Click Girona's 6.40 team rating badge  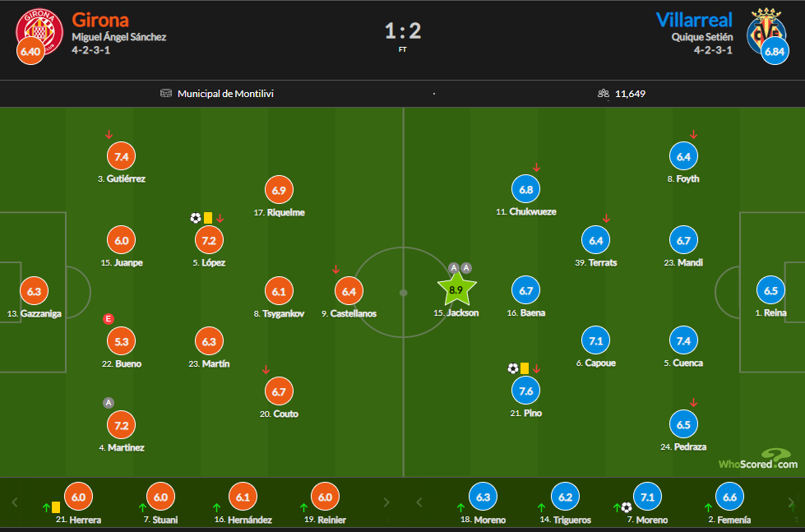[x=30, y=52]
